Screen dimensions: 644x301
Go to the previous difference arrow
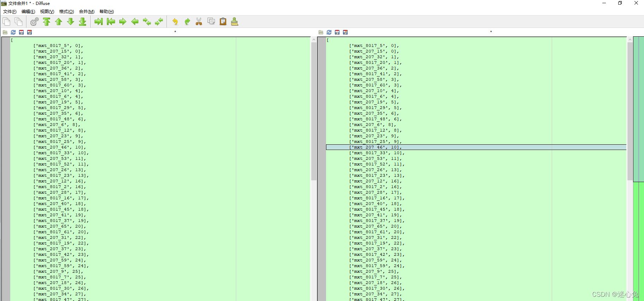[59, 22]
